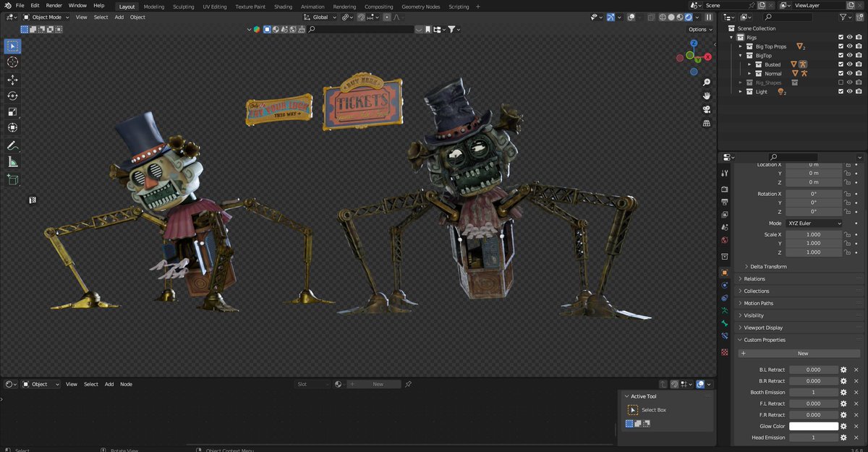
Task: Select the Add Cube tool
Action: pyautogui.click(x=12, y=179)
